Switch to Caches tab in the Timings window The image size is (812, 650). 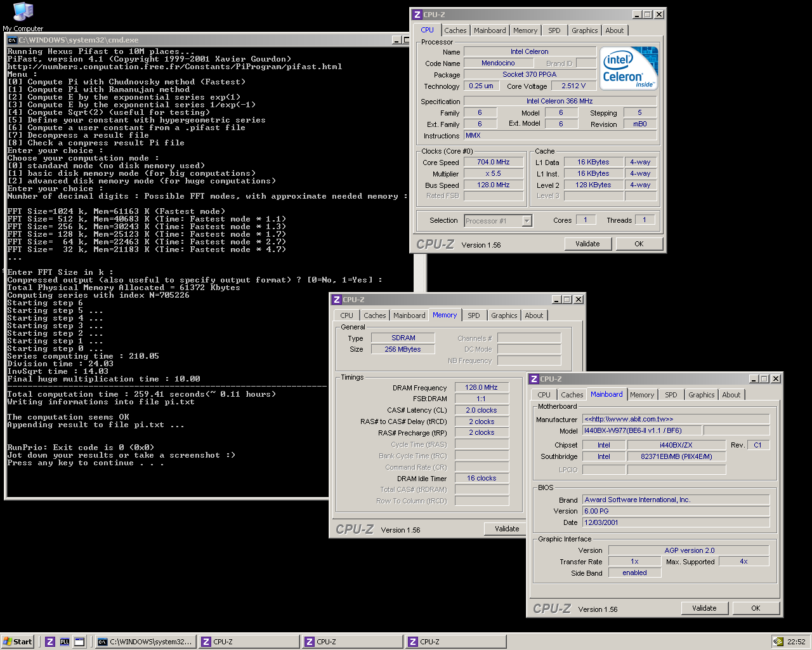click(x=375, y=315)
